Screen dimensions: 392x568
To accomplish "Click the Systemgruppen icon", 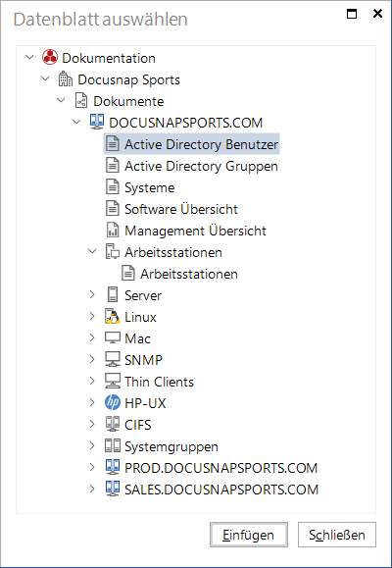I will pyautogui.click(x=113, y=446).
